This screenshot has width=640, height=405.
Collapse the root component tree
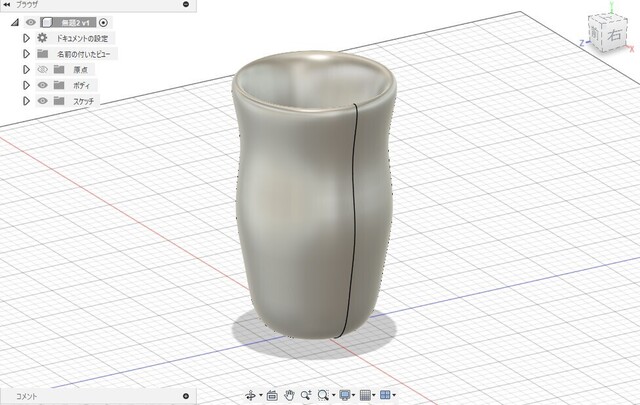(x=15, y=21)
